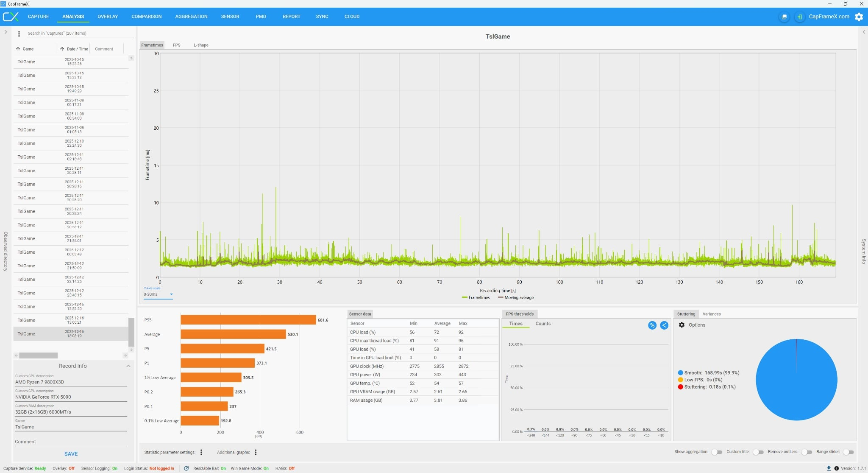The height and width of the screenshot is (473, 868).
Task: Open the Y-Axis scale dropdown
Action: (x=158, y=294)
